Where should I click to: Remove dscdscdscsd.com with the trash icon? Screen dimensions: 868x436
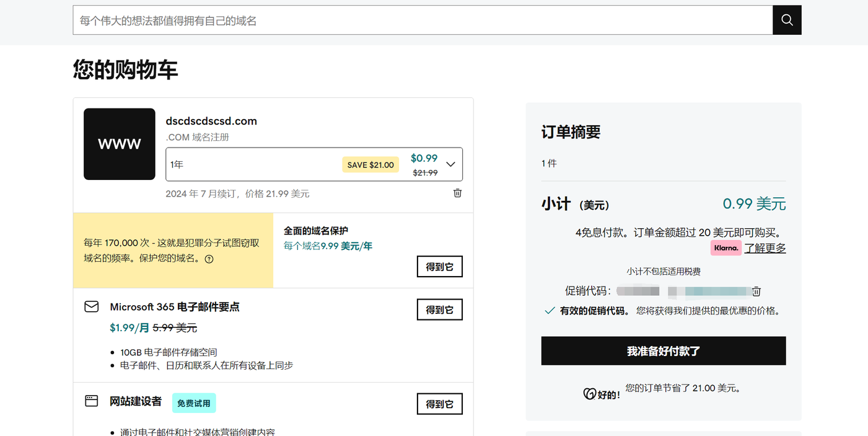point(457,193)
